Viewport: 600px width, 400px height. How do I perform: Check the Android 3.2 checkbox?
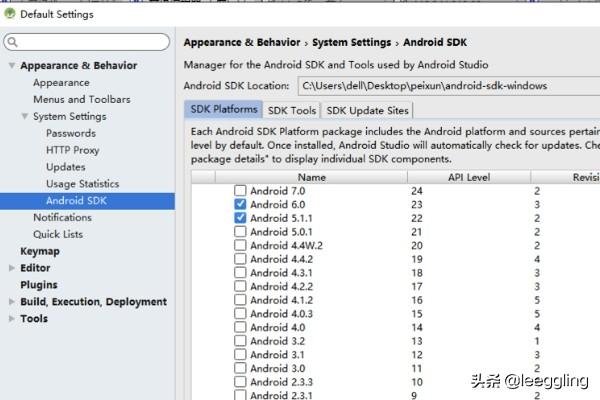pyautogui.click(x=240, y=341)
